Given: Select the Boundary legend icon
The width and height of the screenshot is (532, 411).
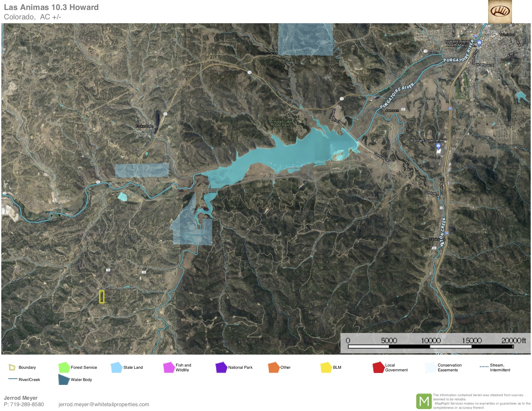Looking at the screenshot, I should click(x=12, y=367).
